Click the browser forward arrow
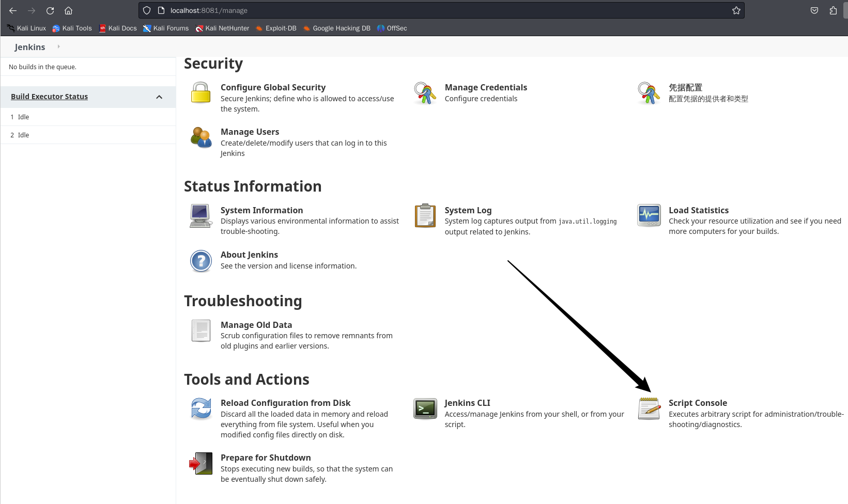 click(32, 10)
